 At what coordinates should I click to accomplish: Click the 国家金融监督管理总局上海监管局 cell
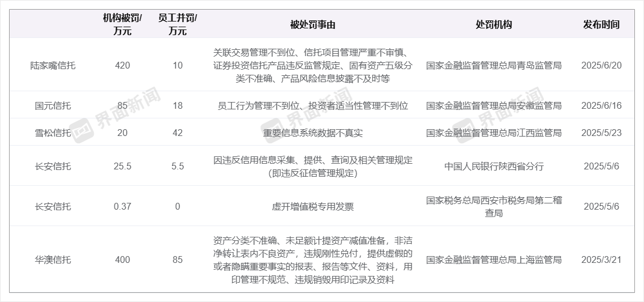pos(493,260)
